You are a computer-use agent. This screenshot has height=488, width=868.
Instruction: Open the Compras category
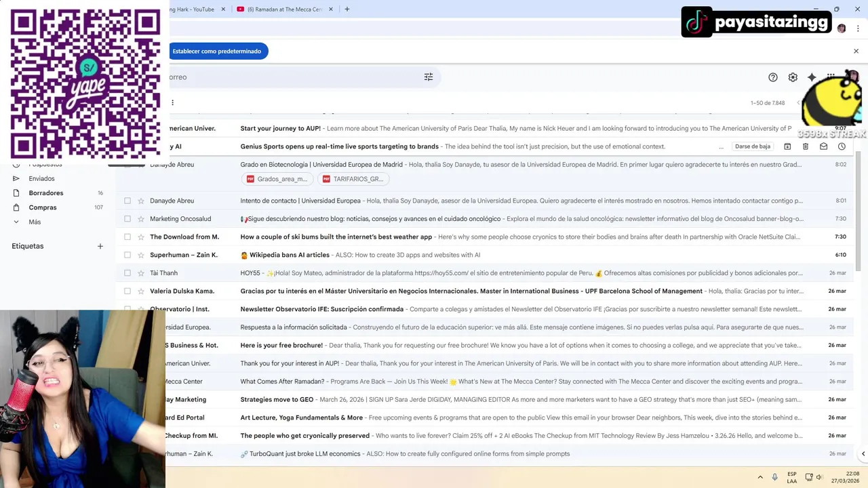[43, 207]
